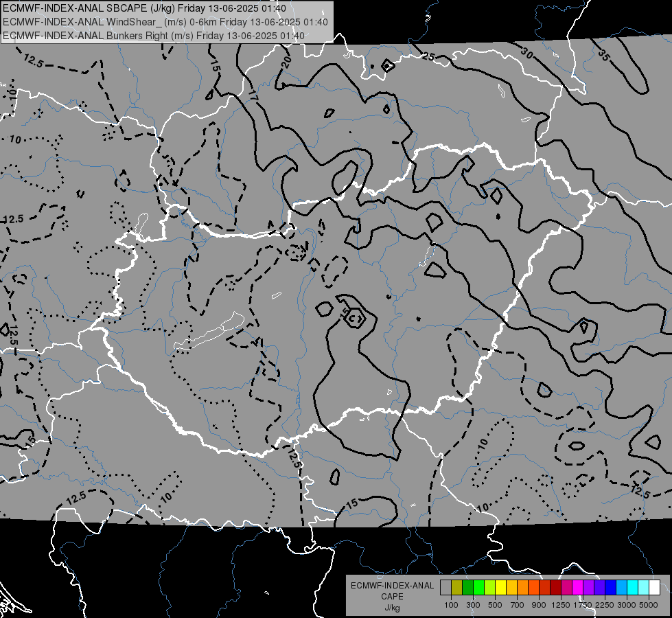The width and height of the screenshot is (672, 618).
Task: Click legend value 3000
Action: coord(627,605)
